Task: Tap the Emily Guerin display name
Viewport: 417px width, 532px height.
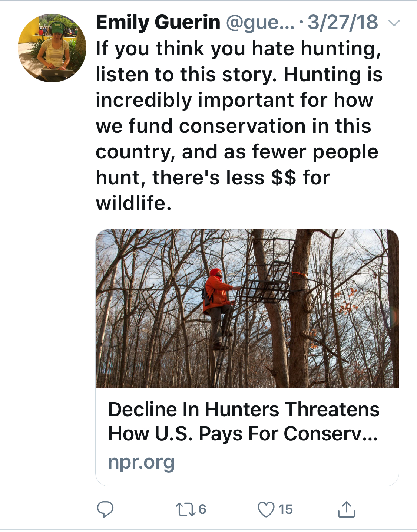Action: point(158,22)
